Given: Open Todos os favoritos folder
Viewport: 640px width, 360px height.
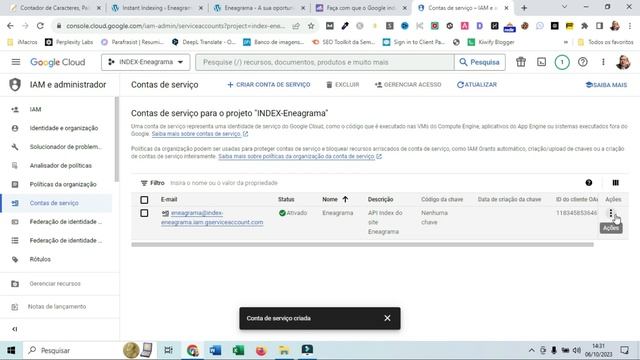Looking at the screenshot, I should 606,42.
